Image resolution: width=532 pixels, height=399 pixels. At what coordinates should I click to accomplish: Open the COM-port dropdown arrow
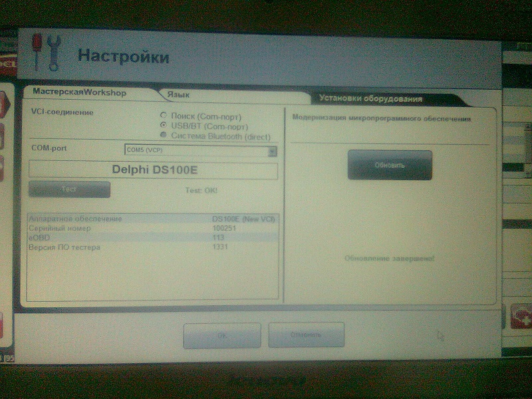pos(272,152)
